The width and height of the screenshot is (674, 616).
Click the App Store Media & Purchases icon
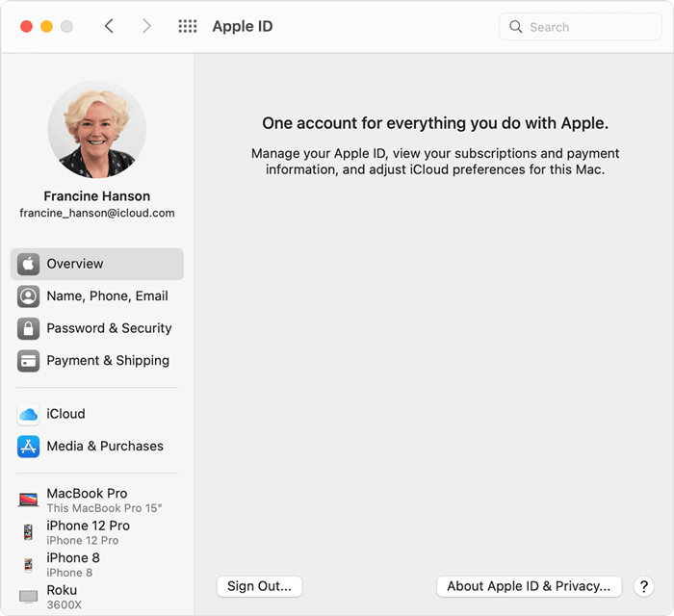click(28, 447)
